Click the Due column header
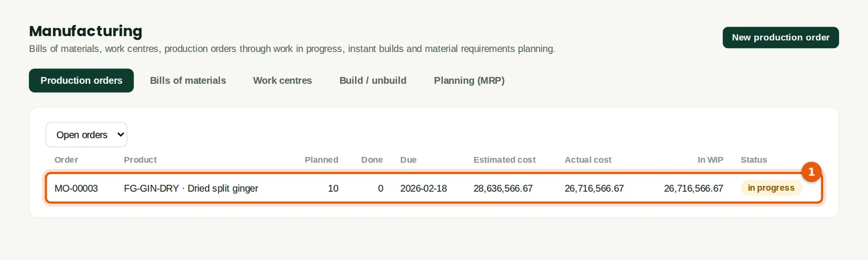 409,160
